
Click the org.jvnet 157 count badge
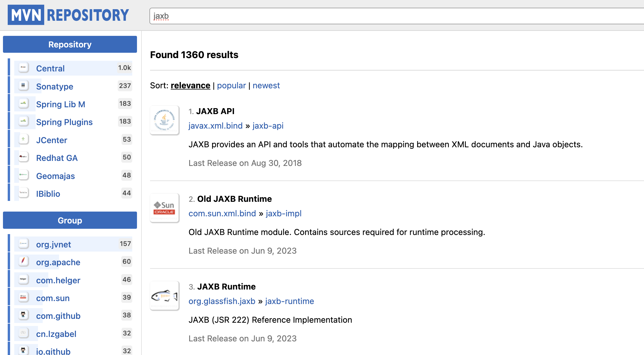tap(125, 244)
